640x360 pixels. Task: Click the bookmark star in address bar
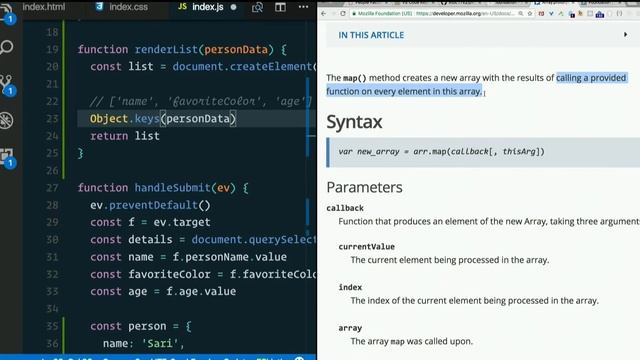click(x=530, y=13)
